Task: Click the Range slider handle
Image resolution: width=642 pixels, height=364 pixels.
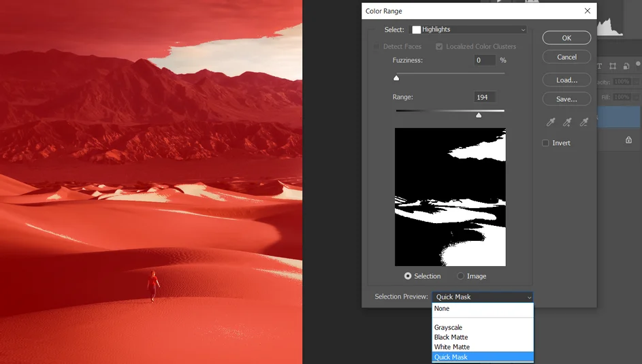Action: point(479,115)
